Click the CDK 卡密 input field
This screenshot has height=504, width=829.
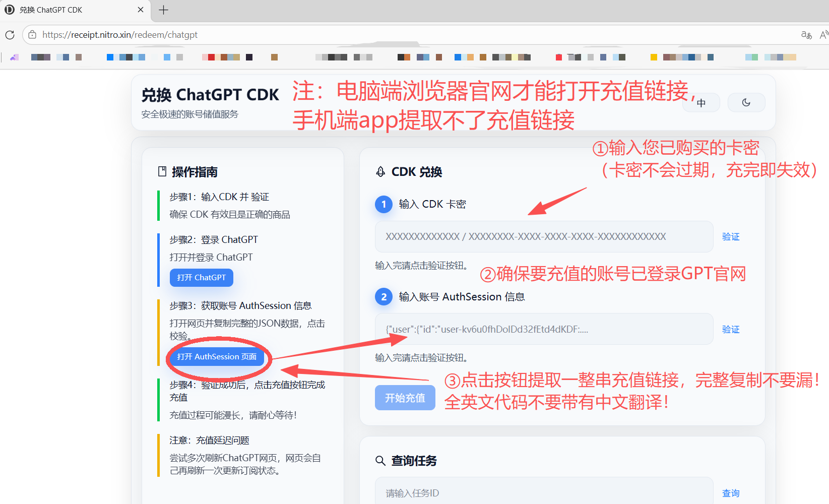pyautogui.click(x=544, y=236)
